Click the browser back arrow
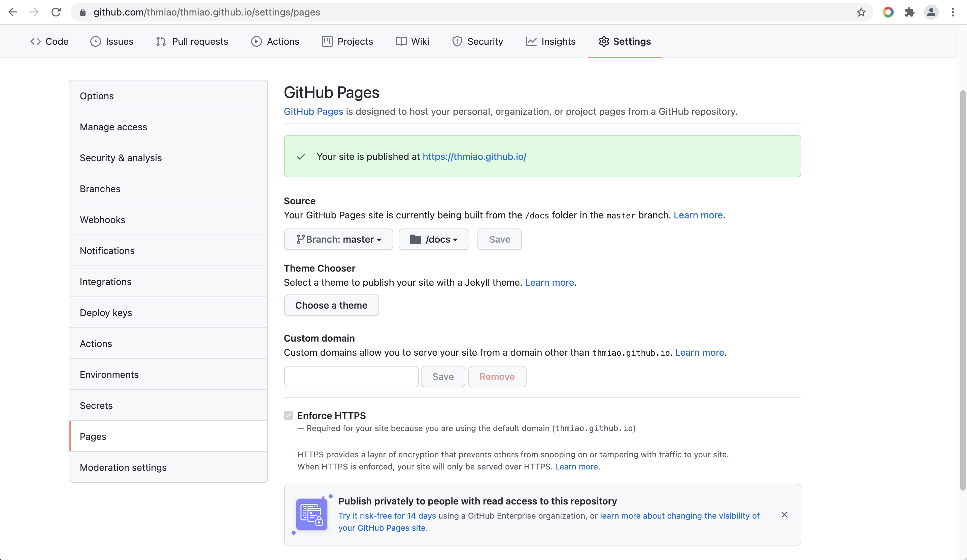This screenshot has height=560, width=967. click(13, 12)
